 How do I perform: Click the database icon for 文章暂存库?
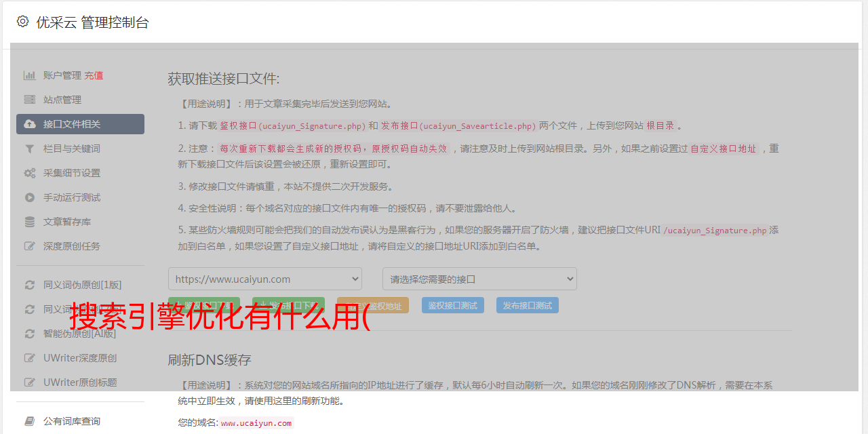pos(30,222)
